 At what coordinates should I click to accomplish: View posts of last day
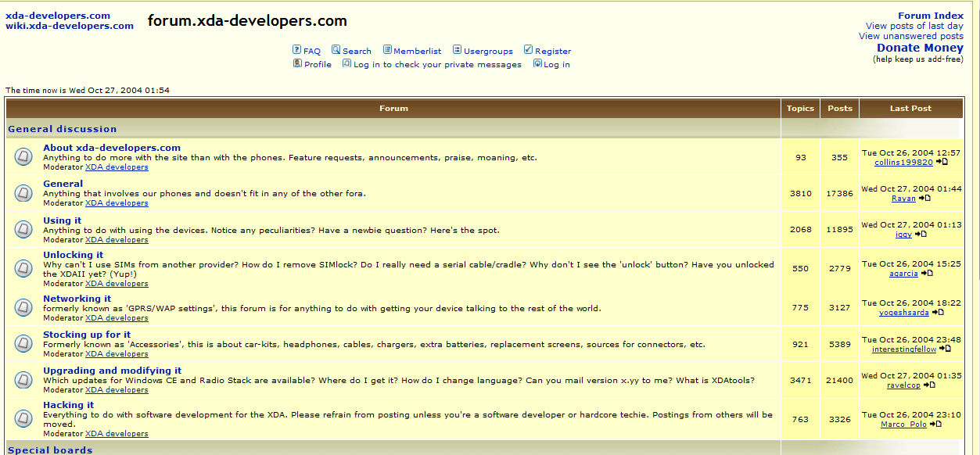pyautogui.click(x=914, y=26)
